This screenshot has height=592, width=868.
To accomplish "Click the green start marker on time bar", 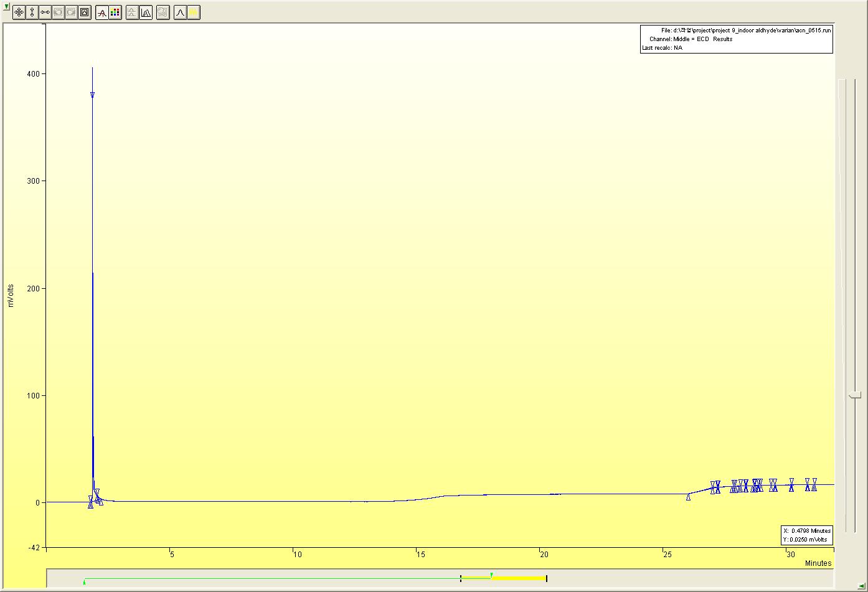I will [x=84, y=581].
